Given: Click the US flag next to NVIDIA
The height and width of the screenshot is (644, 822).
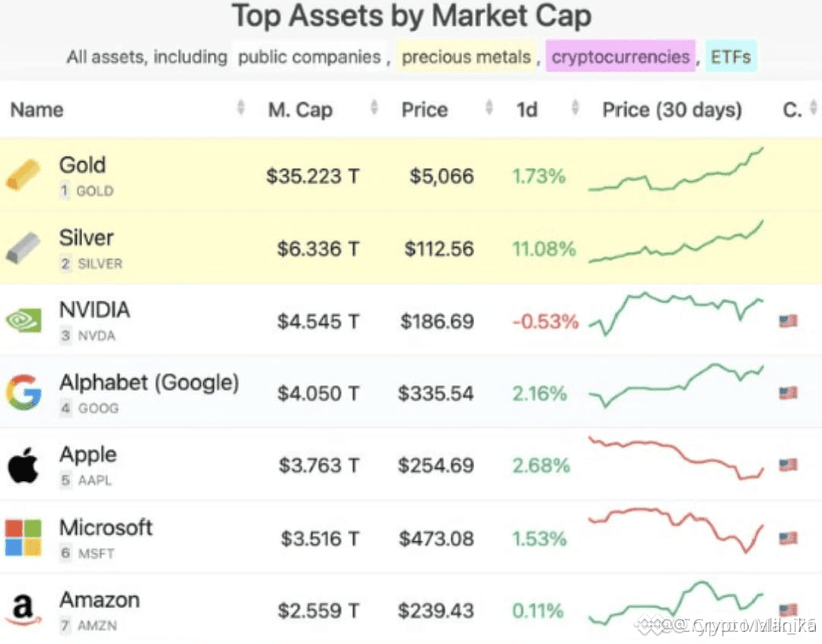Looking at the screenshot, I should (x=788, y=320).
